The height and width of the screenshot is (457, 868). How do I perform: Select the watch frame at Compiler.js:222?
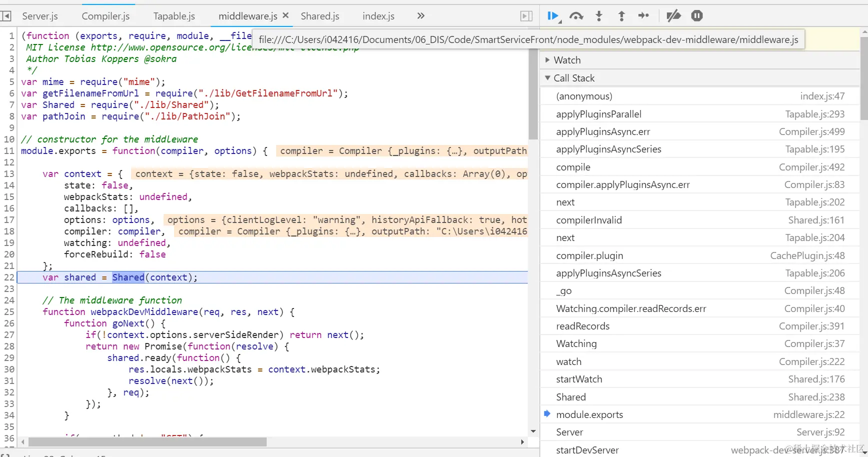pos(700,361)
